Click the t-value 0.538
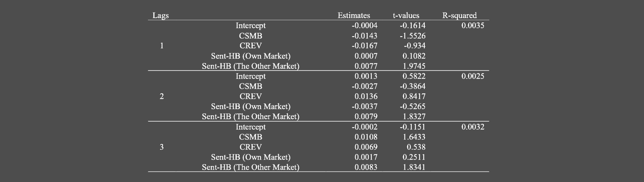The height and width of the screenshot is (182, 644). point(416,147)
